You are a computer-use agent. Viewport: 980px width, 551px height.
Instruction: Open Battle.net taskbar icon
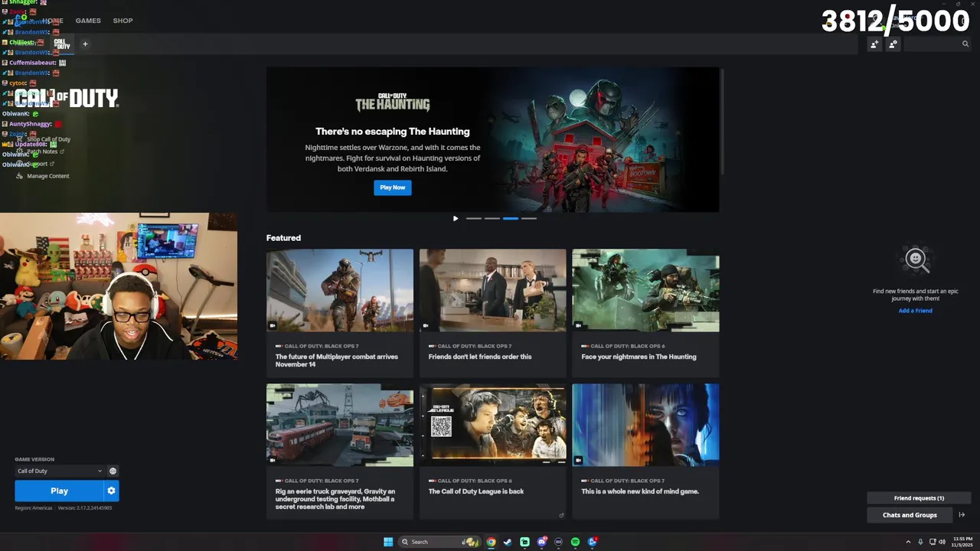tap(593, 542)
